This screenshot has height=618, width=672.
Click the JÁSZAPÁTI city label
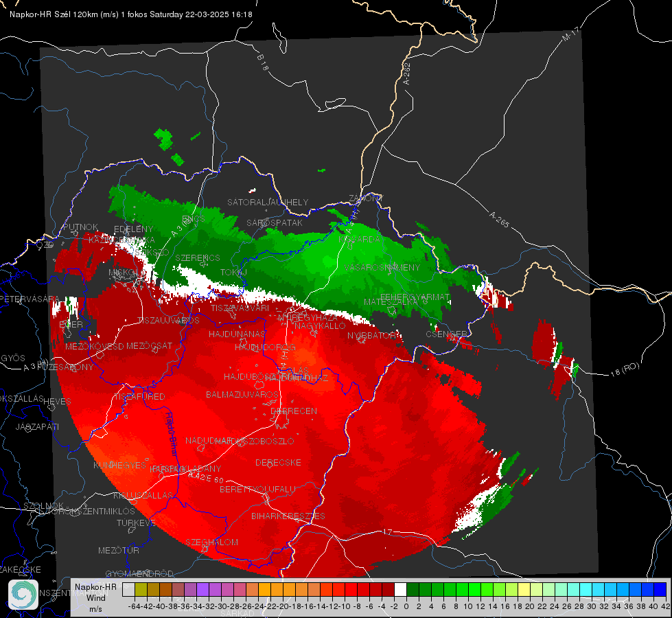37,426
